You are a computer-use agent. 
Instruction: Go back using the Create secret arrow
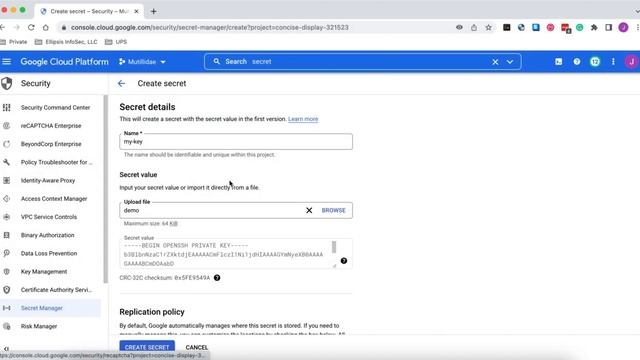coord(121,83)
